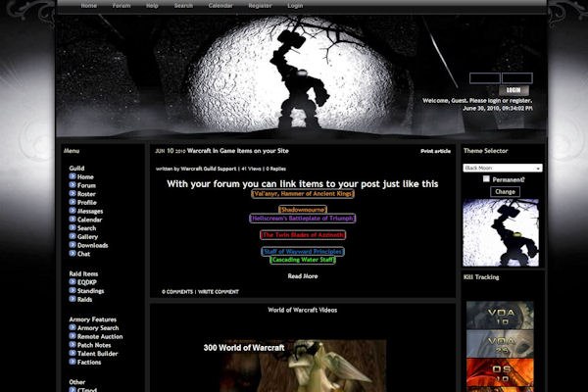The width and height of the screenshot is (588, 392).
Task: Click the EQDKP sidebar link
Action: [x=87, y=282]
